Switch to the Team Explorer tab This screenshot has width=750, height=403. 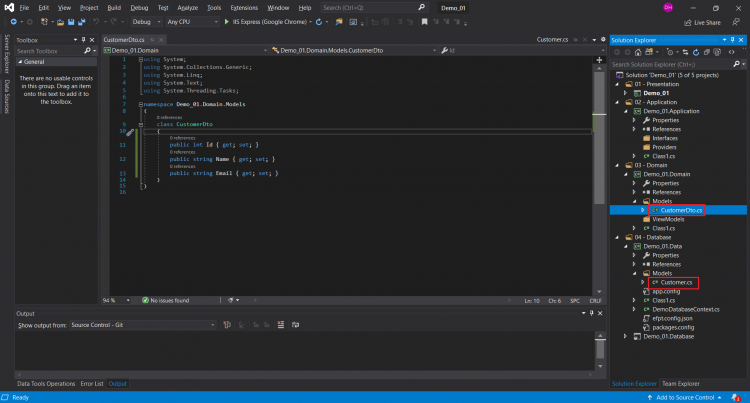pyautogui.click(x=681, y=384)
